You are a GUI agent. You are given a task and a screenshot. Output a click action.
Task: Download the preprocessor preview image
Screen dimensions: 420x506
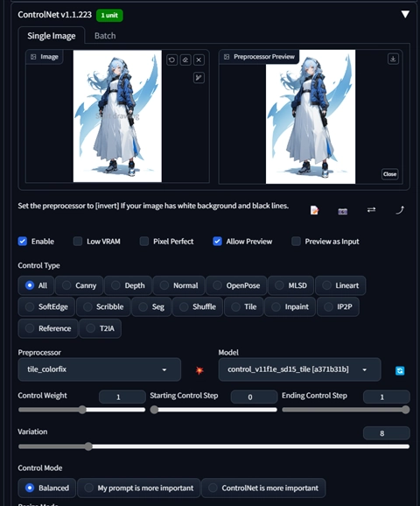[x=393, y=59]
